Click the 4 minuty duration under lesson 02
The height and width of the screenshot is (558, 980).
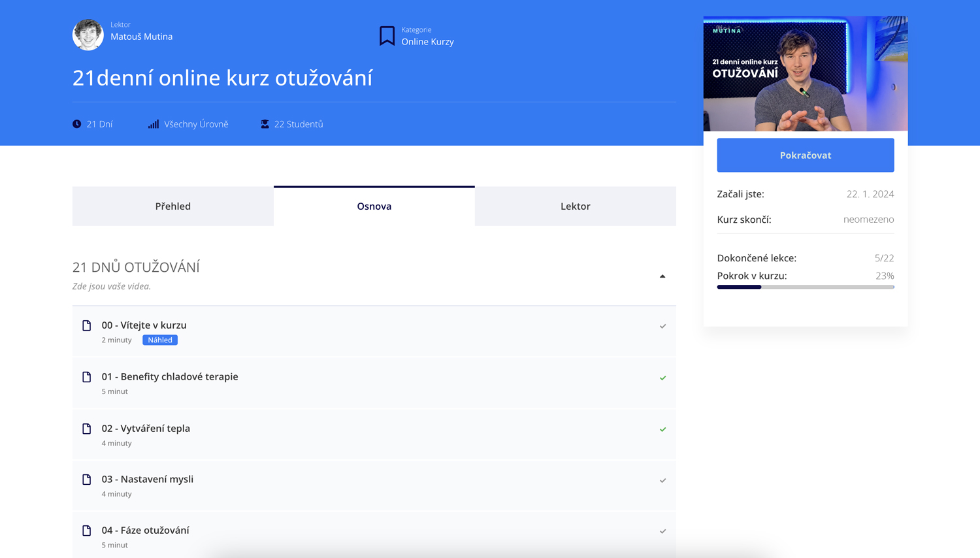click(116, 443)
